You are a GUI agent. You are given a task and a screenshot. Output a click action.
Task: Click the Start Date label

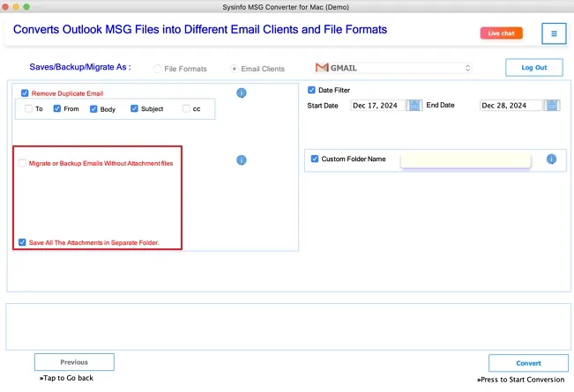pos(323,106)
